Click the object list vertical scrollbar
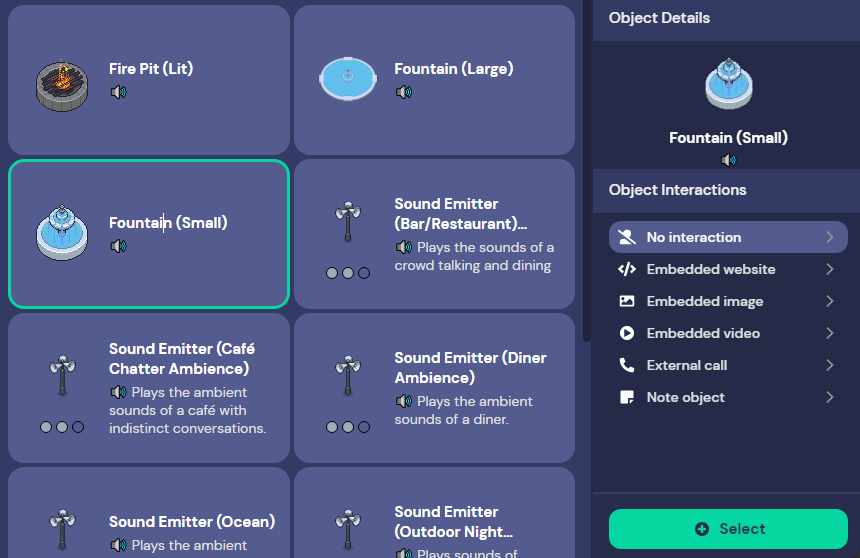The image size is (860, 558). click(586, 171)
